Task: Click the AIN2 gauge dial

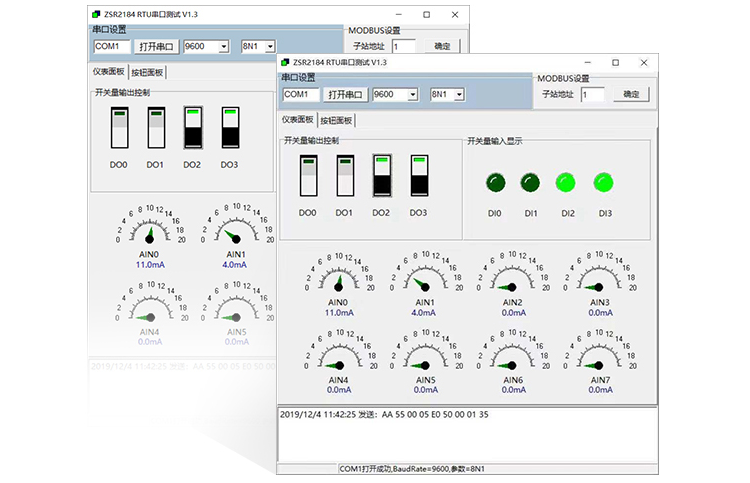Action: (x=512, y=273)
